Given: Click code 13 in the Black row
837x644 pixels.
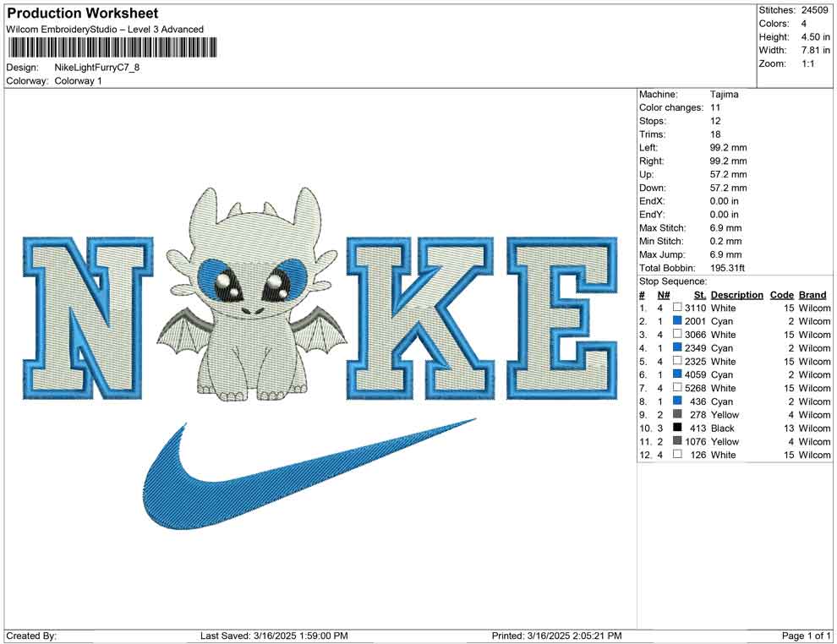Looking at the screenshot, I should [x=789, y=428].
